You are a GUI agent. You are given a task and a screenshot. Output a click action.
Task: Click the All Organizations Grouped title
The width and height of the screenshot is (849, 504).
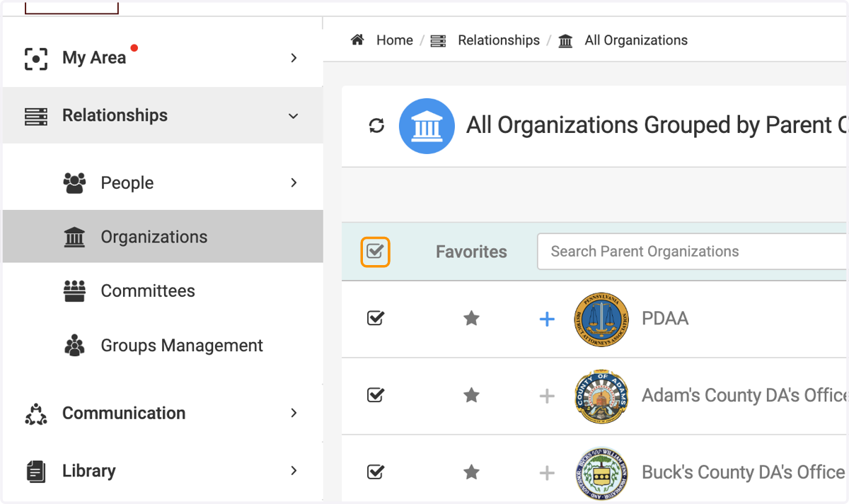(x=657, y=126)
